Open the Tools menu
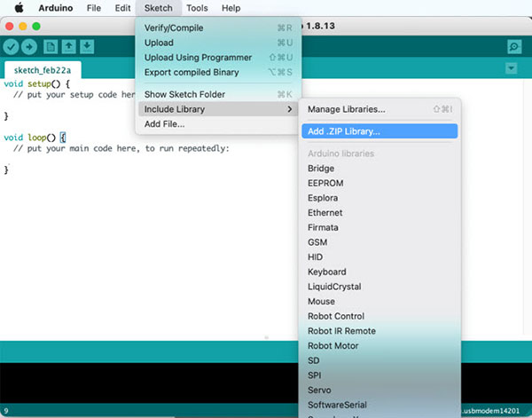This screenshot has width=532, height=418. pyautogui.click(x=197, y=8)
